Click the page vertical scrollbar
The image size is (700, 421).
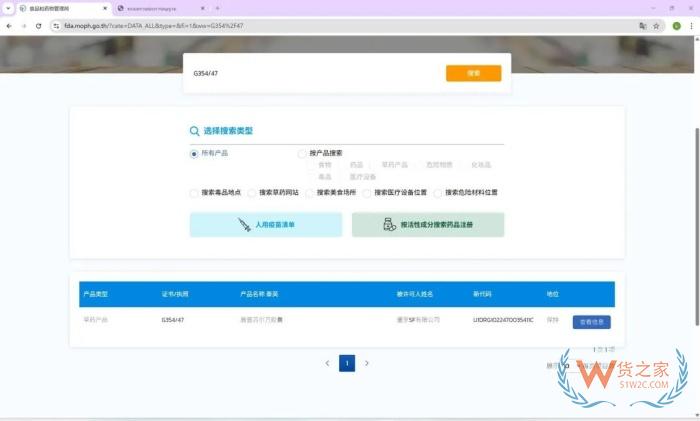pos(697,227)
